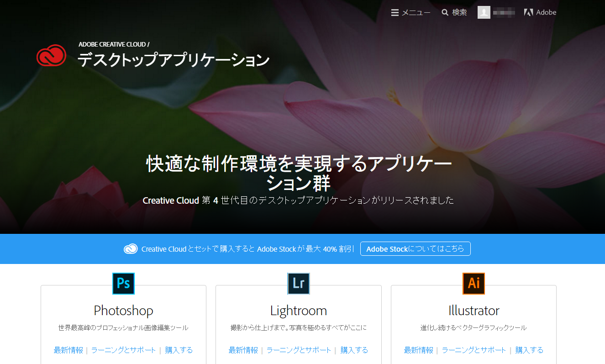Image resolution: width=605 pixels, height=364 pixels.
Task: Click the デスクトップアプリケーション page heading
Action: 174,60
